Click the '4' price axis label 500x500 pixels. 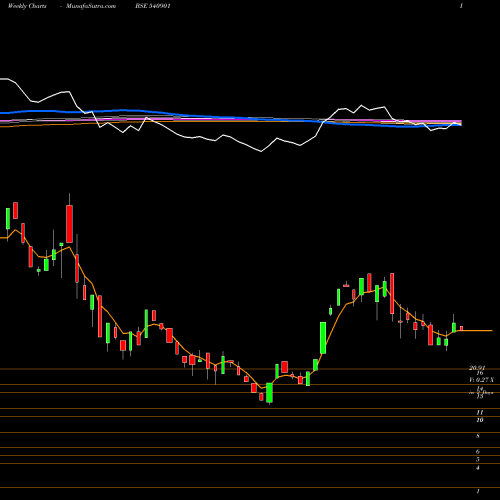point(478,468)
